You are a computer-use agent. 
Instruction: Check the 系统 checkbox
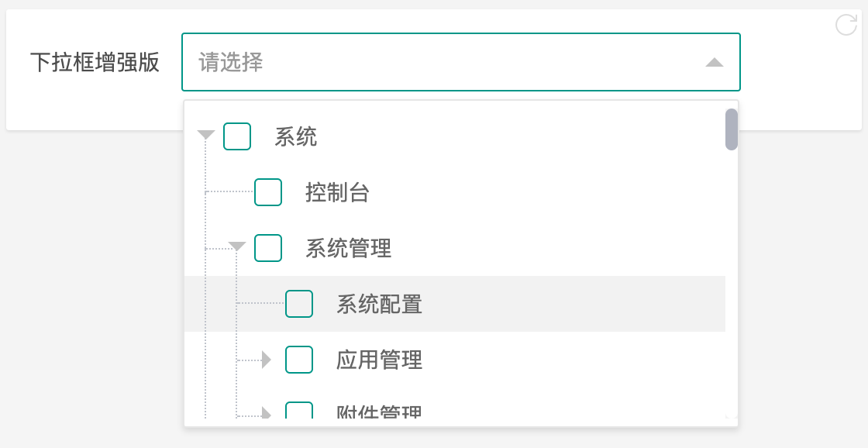tap(237, 136)
